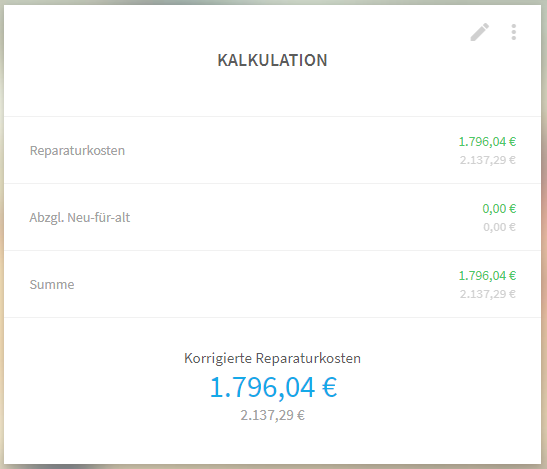Click green Reparaturkosten value 1.796,04 €

click(x=487, y=142)
